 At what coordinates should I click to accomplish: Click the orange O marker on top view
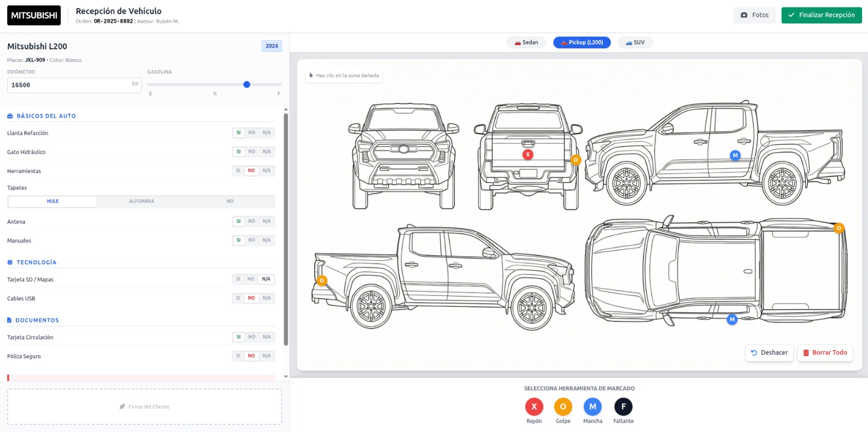pos(839,228)
